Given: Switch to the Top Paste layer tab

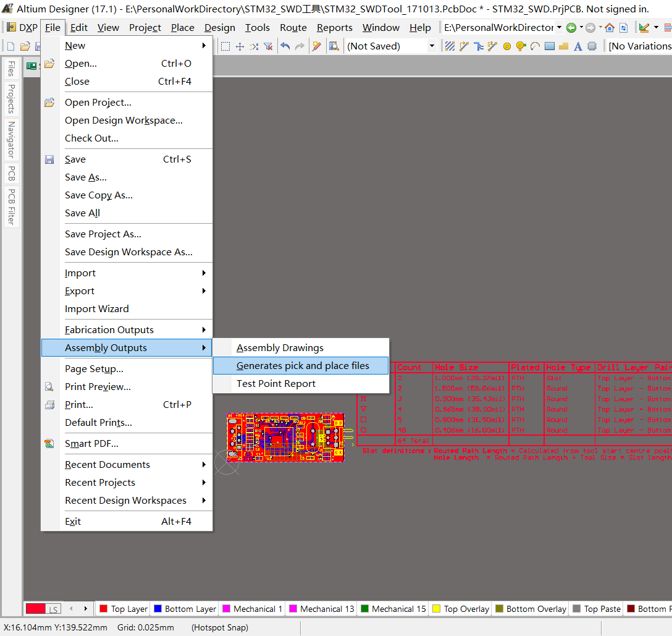Looking at the screenshot, I should tap(597, 609).
